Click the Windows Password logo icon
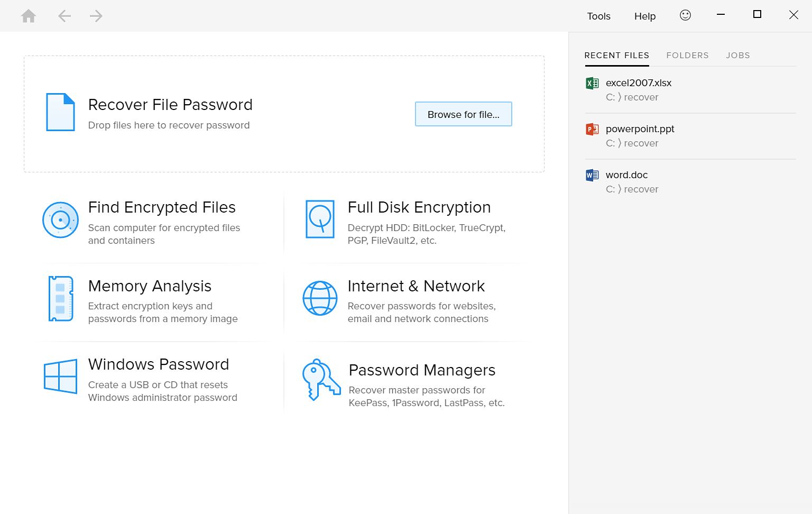 tap(61, 377)
